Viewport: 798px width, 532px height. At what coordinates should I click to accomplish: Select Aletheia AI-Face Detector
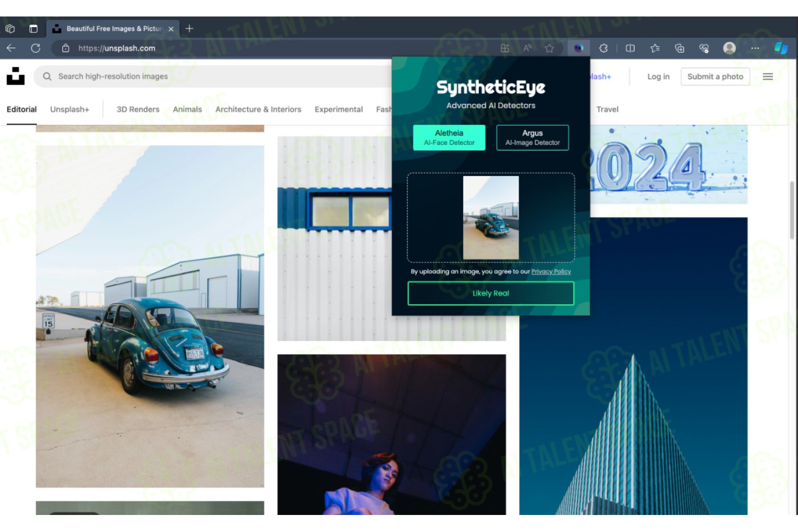(x=449, y=138)
